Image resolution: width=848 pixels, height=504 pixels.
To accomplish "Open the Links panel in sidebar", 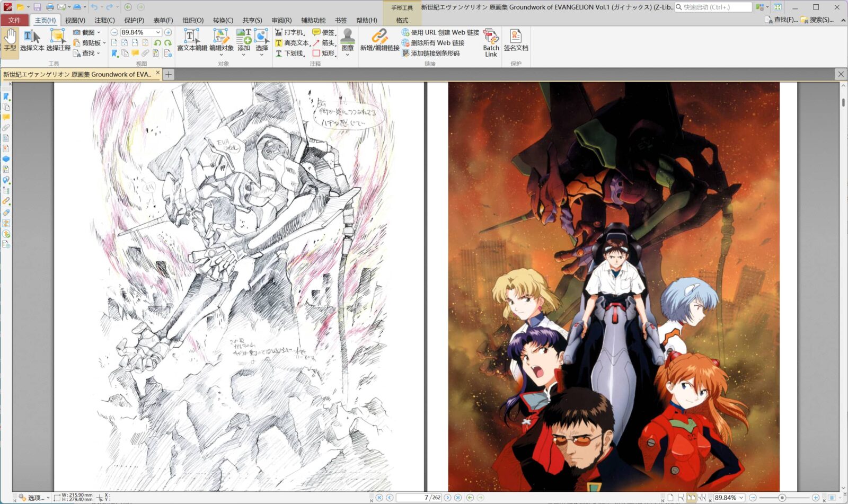I will (6, 201).
